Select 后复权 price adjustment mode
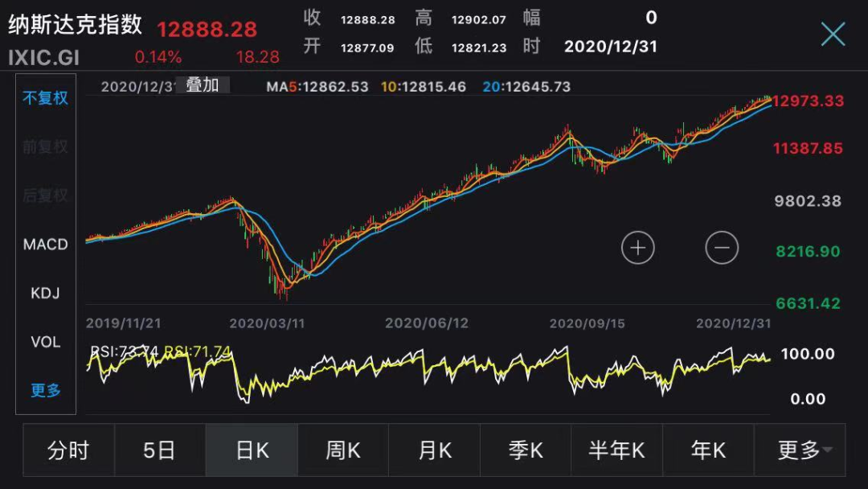The width and height of the screenshot is (868, 489). tap(45, 195)
